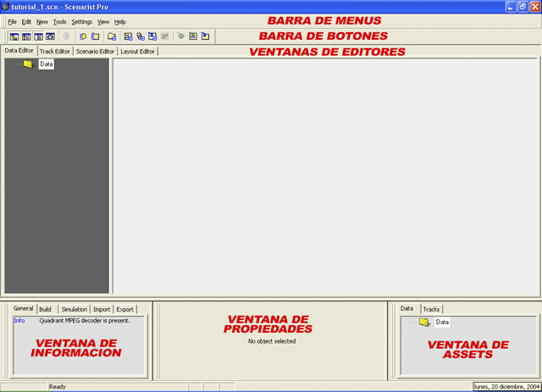Click the tutorial_1.scn title bar text
The width and height of the screenshot is (542, 392).
[60, 7]
